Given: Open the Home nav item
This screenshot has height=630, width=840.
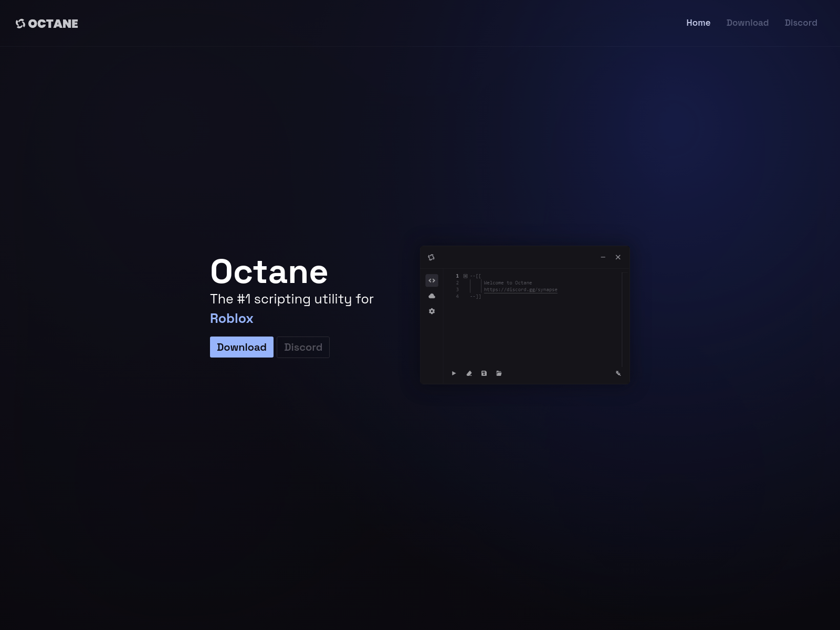Looking at the screenshot, I should (x=698, y=23).
